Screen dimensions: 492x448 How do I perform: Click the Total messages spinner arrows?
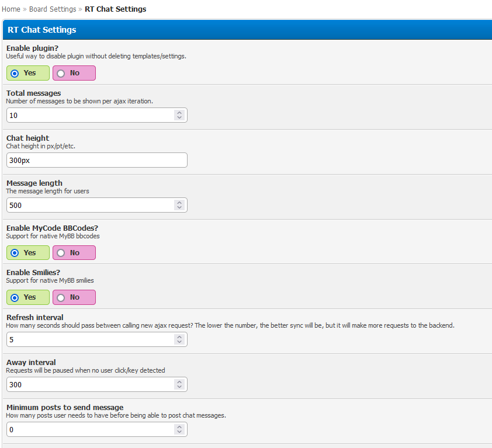click(x=179, y=116)
